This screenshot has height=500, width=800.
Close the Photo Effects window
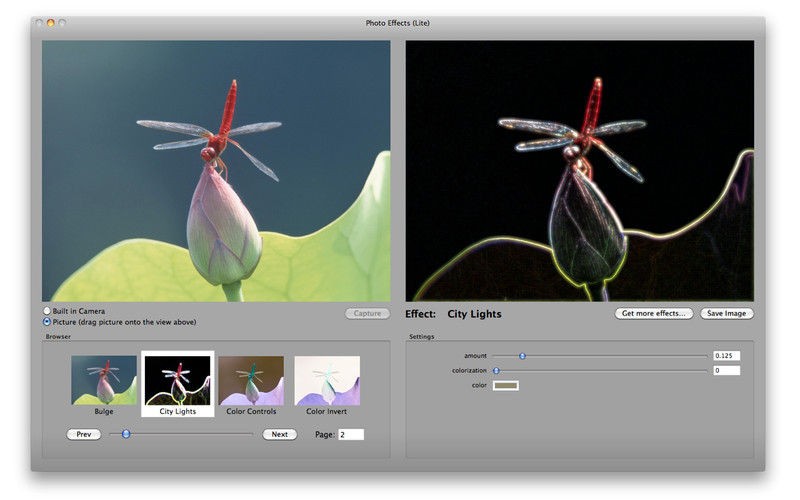tap(40, 23)
